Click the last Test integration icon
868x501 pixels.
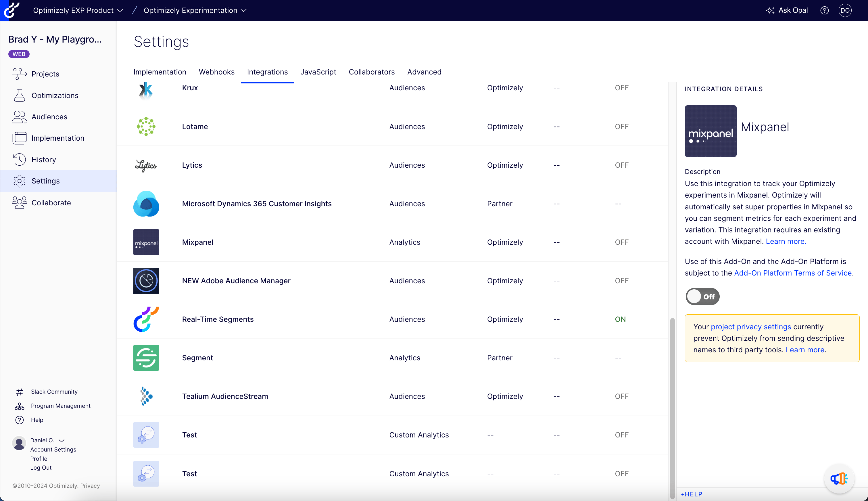click(x=146, y=473)
